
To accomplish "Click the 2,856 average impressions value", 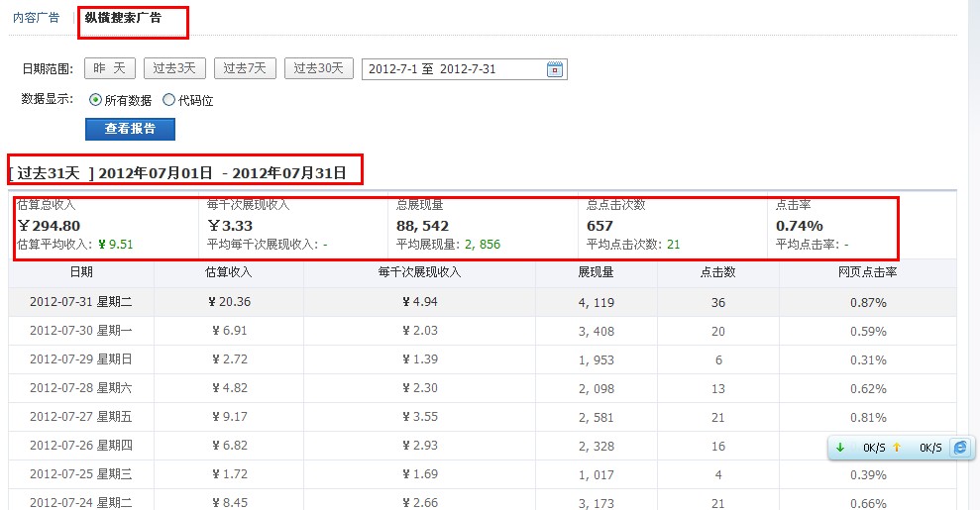I will pos(483,245).
